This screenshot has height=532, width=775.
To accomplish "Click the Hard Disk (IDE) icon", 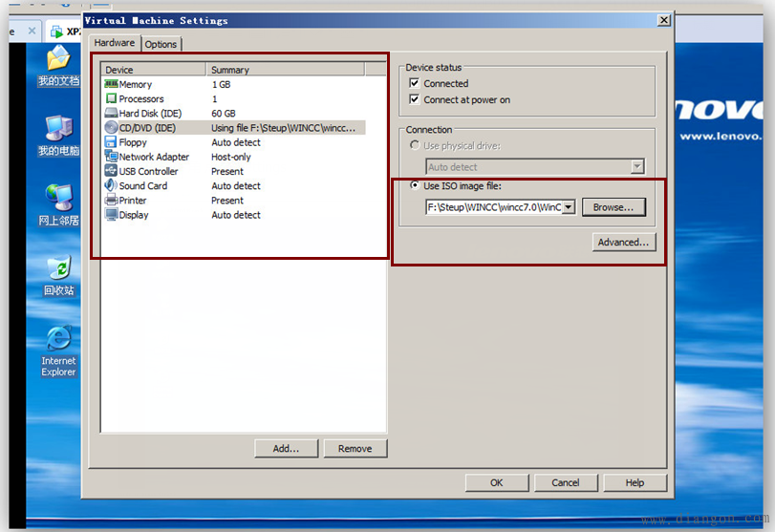I will (111, 114).
